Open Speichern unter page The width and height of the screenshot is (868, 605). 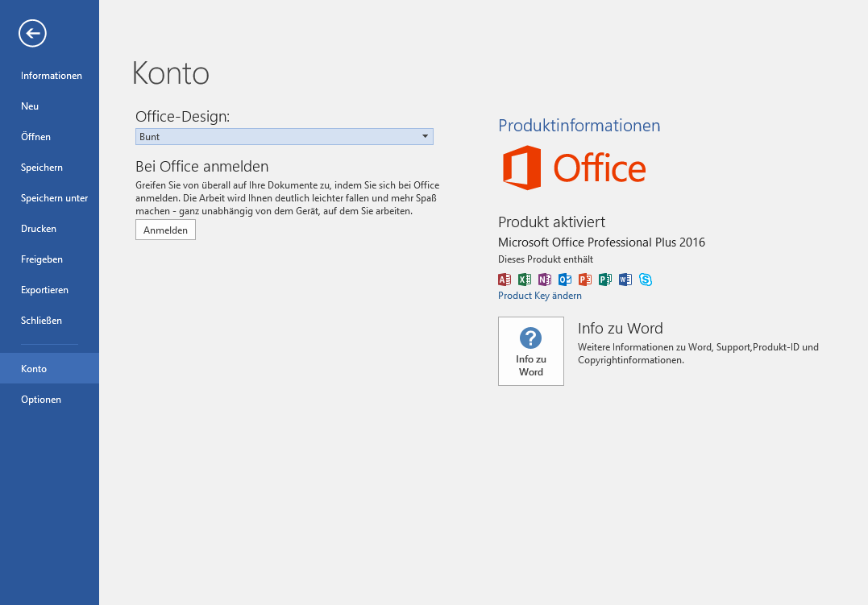[x=50, y=198]
